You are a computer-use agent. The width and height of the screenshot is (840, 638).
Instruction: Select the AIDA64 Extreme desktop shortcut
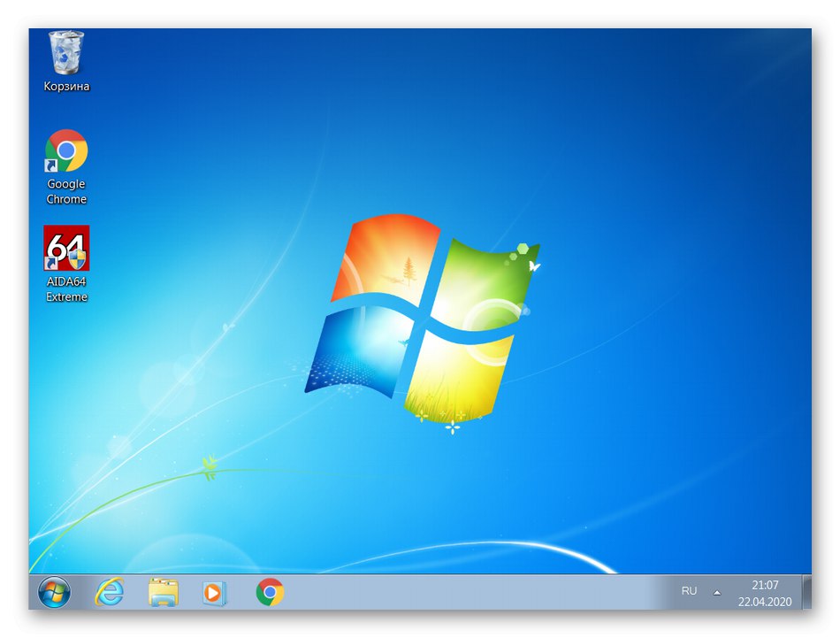pyautogui.click(x=66, y=264)
